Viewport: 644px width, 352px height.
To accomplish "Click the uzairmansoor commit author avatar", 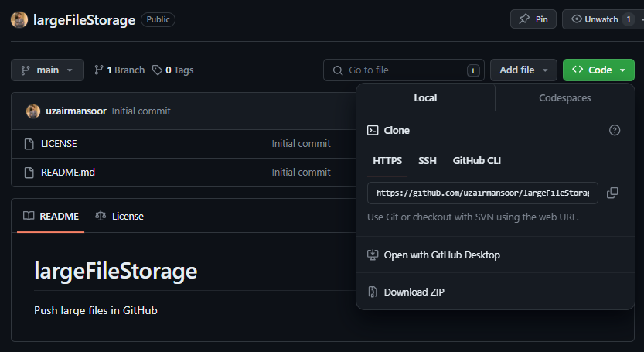I will click(x=33, y=111).
